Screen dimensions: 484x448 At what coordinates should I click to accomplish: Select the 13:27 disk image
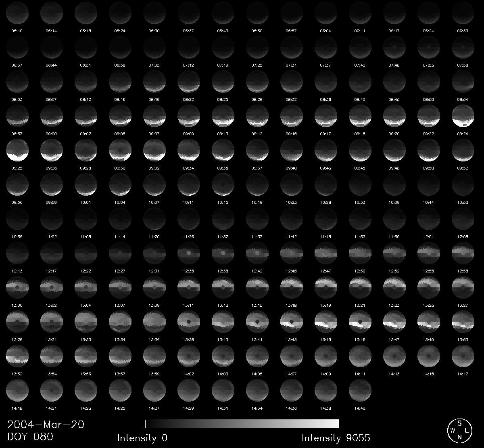pos(463,287)
